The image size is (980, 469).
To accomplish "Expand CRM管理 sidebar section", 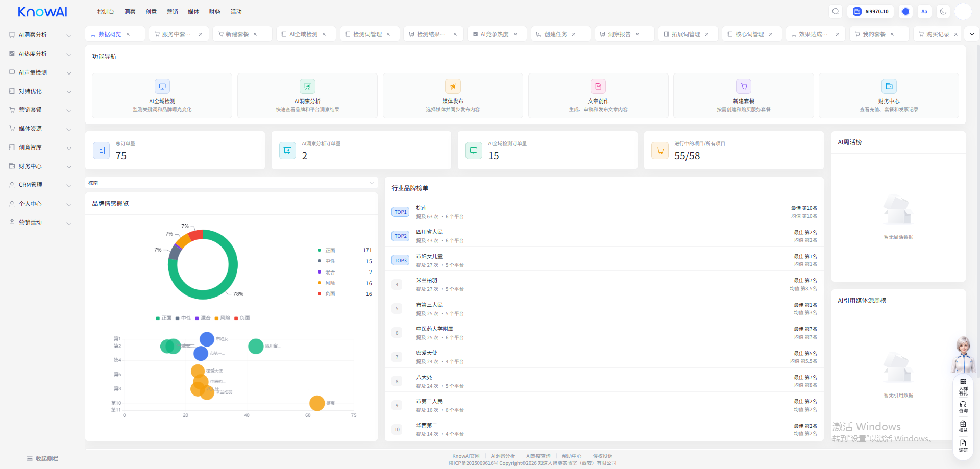I will pos(40,185).
